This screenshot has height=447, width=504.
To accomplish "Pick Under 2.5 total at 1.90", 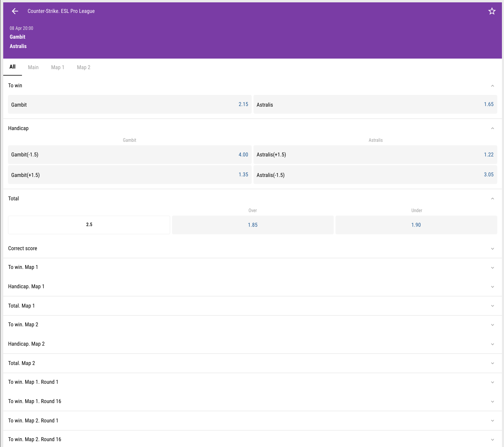I will [x=416, y=225].
